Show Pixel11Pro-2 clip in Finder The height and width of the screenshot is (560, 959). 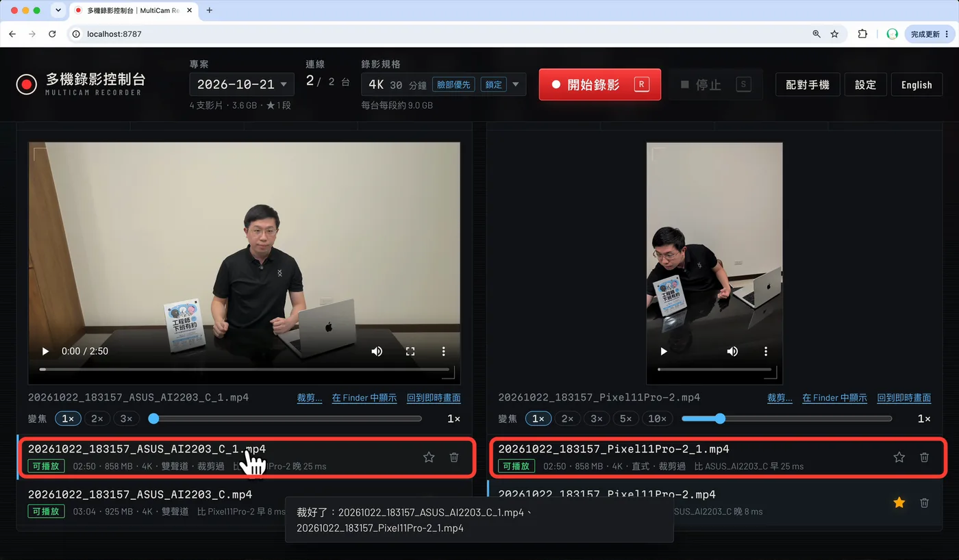834,398
